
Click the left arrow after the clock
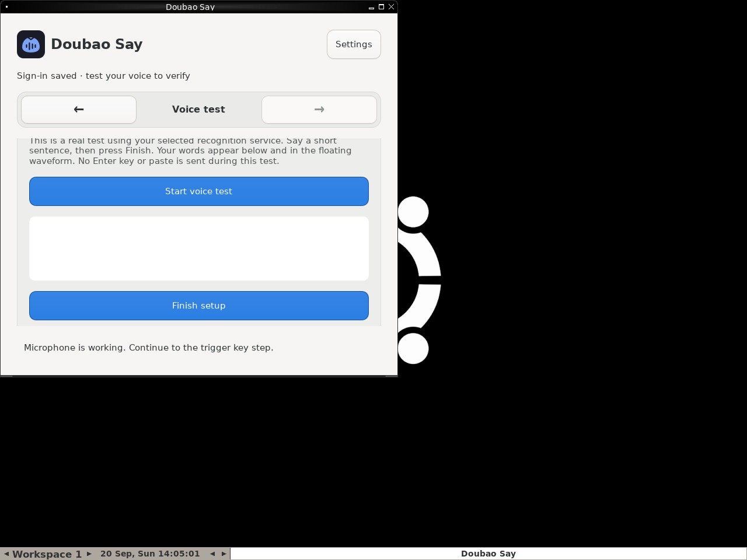pyautogui.click(x=212, y=554)
